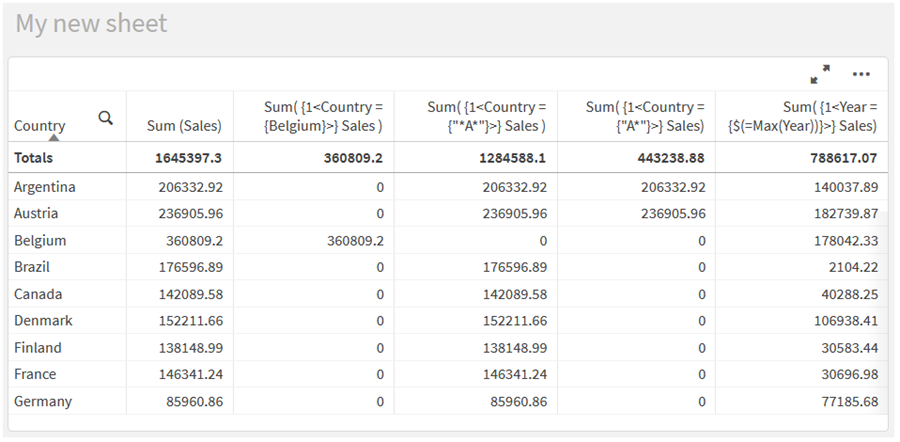Select the Finland row label
The height and width of the screenshot is (442, 900).
pos(38,348)
